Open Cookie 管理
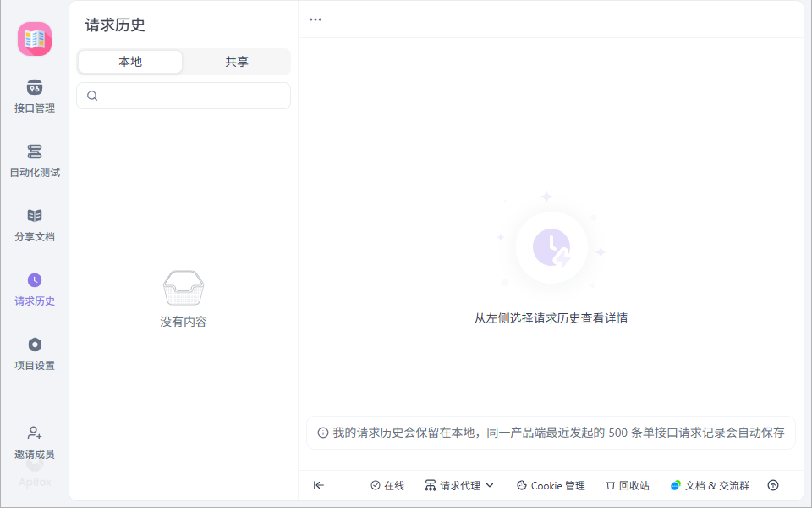The height and width of the screenshot is (508, 812). point(551,486)
